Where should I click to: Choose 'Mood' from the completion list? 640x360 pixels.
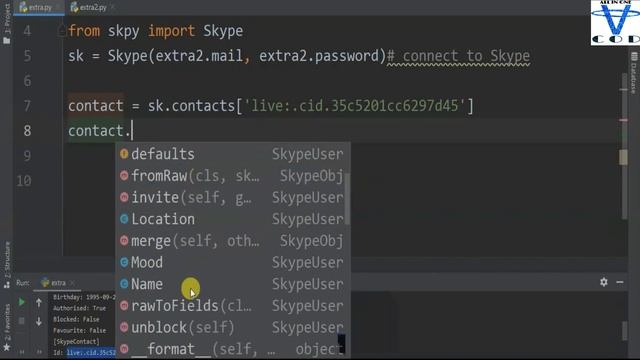tap(232, 262)
